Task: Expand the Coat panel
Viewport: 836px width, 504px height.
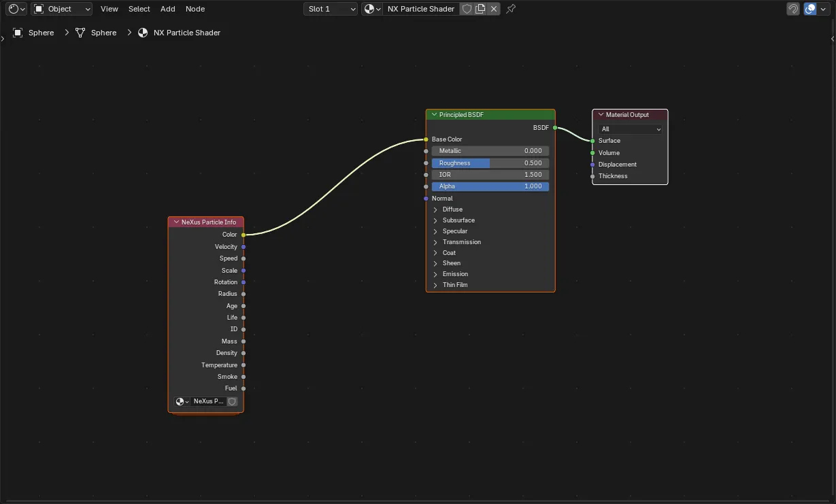Action: click(435, 253)
